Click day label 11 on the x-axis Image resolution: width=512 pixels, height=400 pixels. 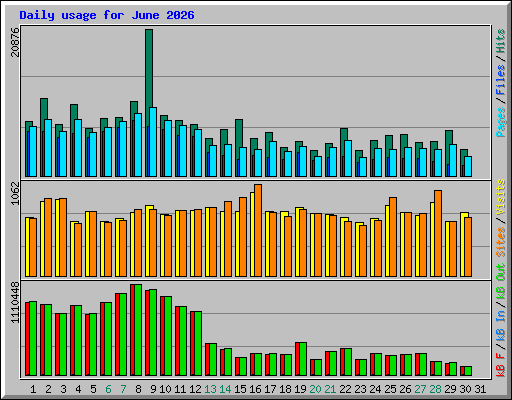(x=180, y=389)
